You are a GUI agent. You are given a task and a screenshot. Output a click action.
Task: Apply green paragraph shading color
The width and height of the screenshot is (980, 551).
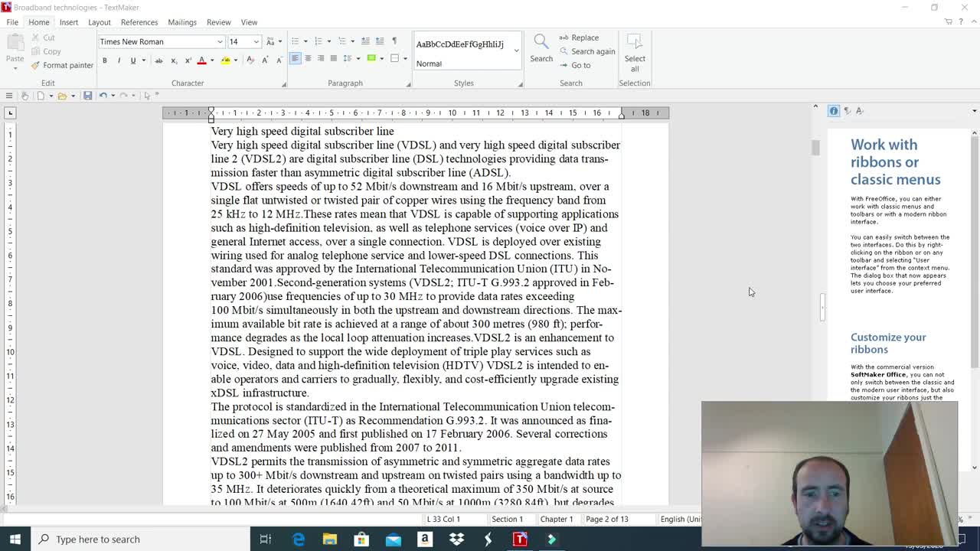[x=371, y=58]
